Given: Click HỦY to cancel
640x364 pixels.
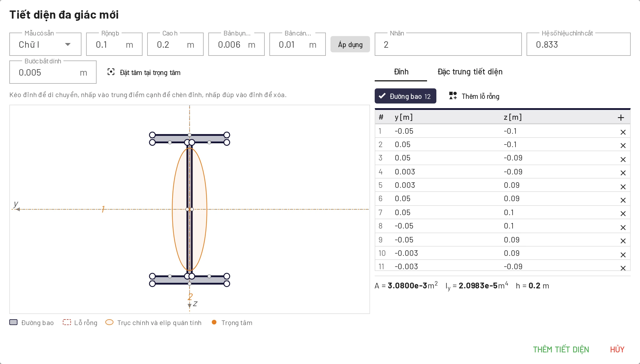Looking at the screenshot, I should click(x=617, y=349).
